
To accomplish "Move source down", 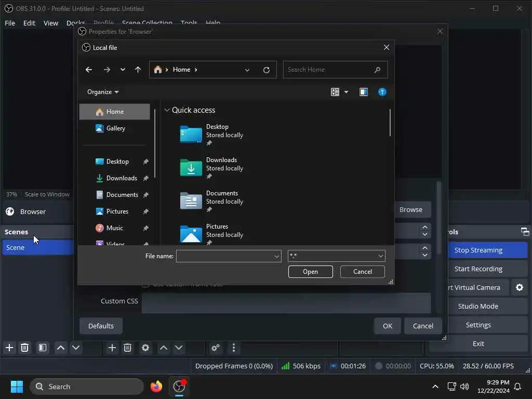I will click(x=179, y=348).
